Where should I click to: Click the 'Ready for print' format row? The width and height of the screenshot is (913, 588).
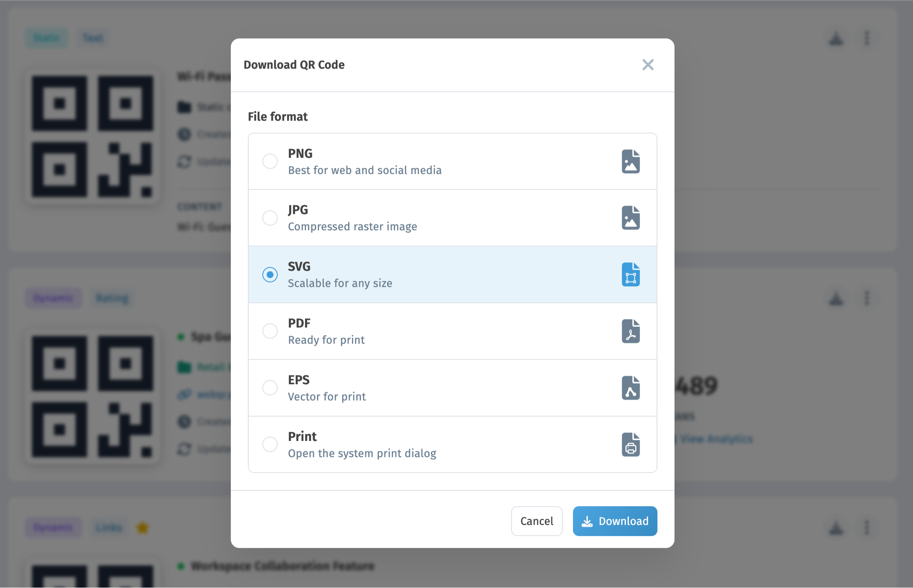(x=453, y=331)
